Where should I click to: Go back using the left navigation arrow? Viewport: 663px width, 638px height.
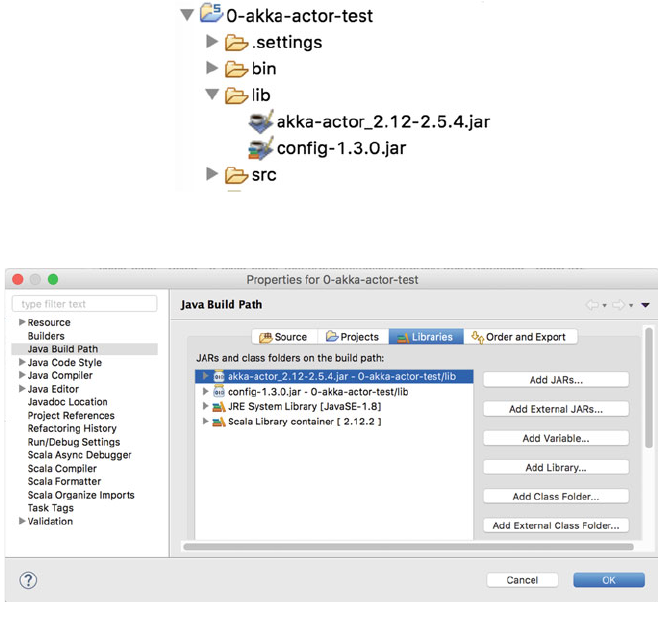(592, 305)
